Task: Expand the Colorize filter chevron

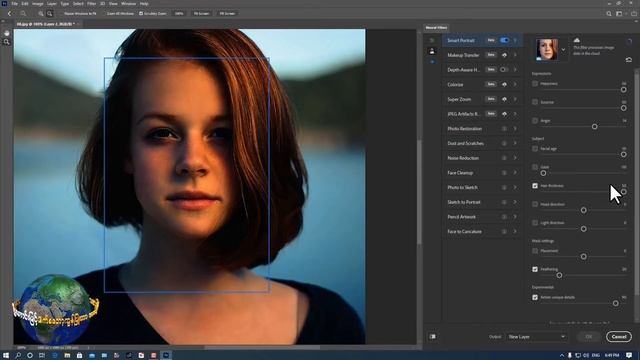Action: click(x=516, y=84)
